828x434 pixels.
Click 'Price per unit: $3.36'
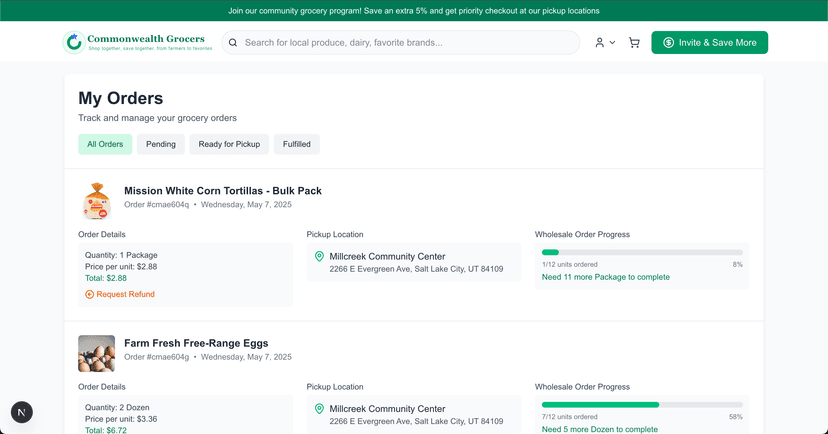[x=121, y=419]
